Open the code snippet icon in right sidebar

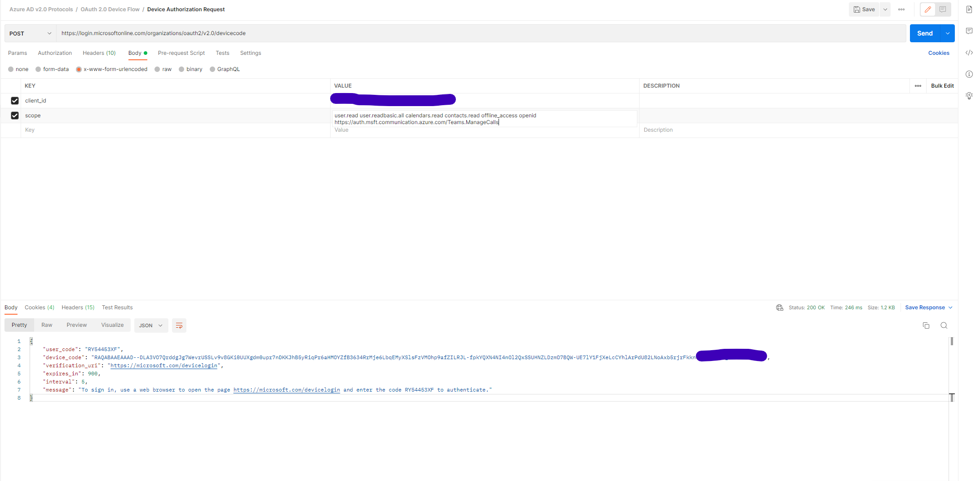point(969,53)
